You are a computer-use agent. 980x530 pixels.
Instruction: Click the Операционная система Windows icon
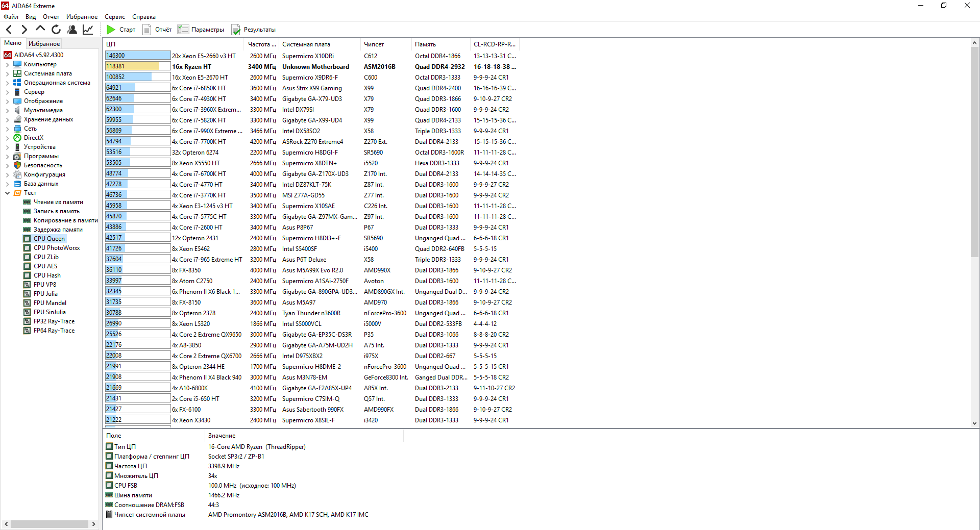(17, 83)
